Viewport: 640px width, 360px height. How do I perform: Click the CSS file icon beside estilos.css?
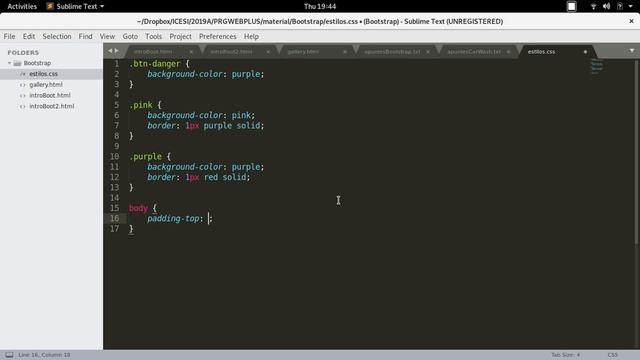point(23,74)
